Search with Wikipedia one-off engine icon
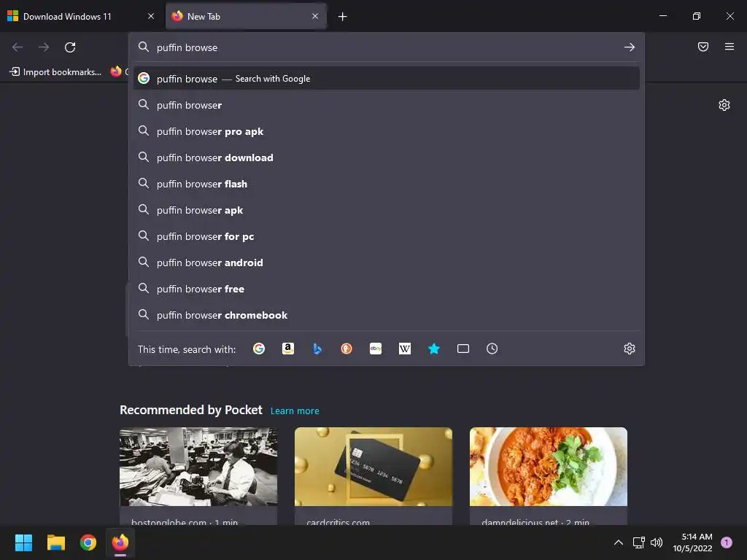The height and width of the screenshot is (560, 747). click(404, 349)
